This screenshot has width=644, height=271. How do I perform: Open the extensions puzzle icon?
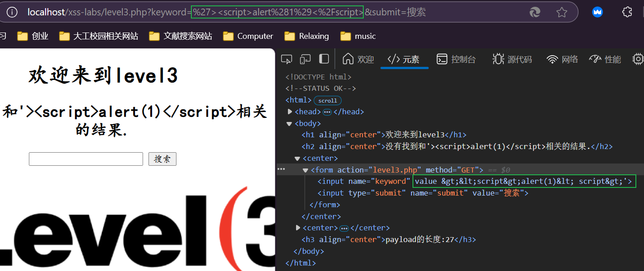pyautogui.click(x=627, y=12)
